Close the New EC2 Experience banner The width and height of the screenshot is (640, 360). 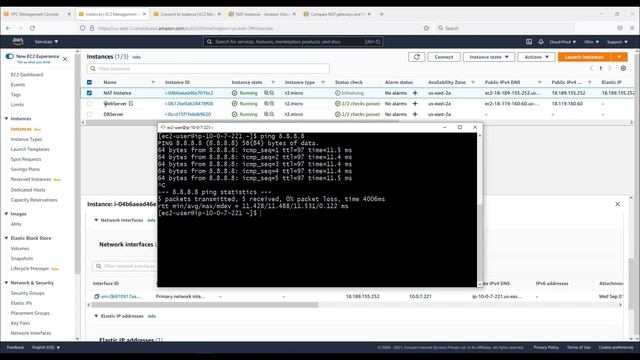pyautogui.click(x=65, y=59)
